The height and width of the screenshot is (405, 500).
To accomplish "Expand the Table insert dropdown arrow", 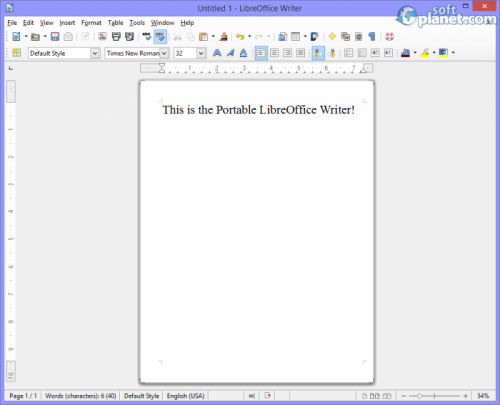I will coord(305,36).
